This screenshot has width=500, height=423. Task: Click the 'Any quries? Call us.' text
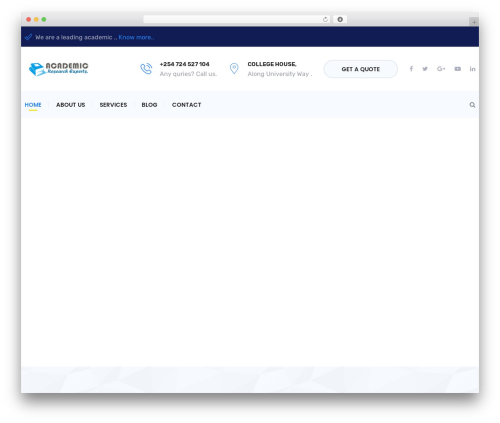188,74
